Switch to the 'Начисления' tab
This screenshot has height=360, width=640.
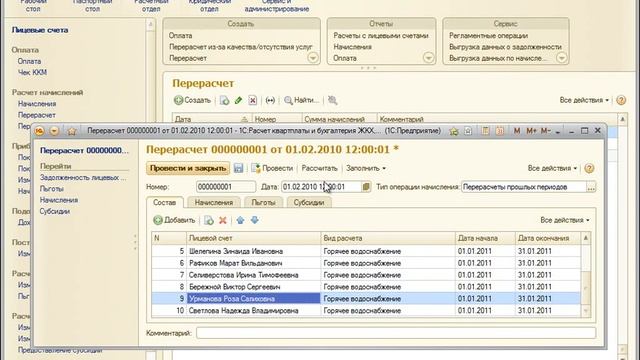[x=214, y=202]
